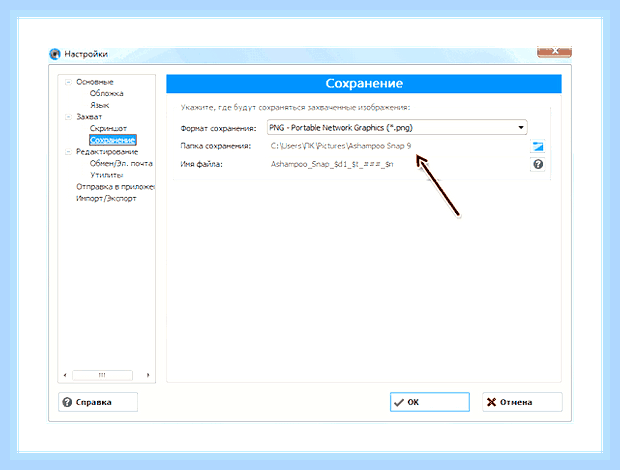620x470 pixels.
Task: Click left arrow of tree horizontal scrollbar
Action: click(x=65, y=375)
